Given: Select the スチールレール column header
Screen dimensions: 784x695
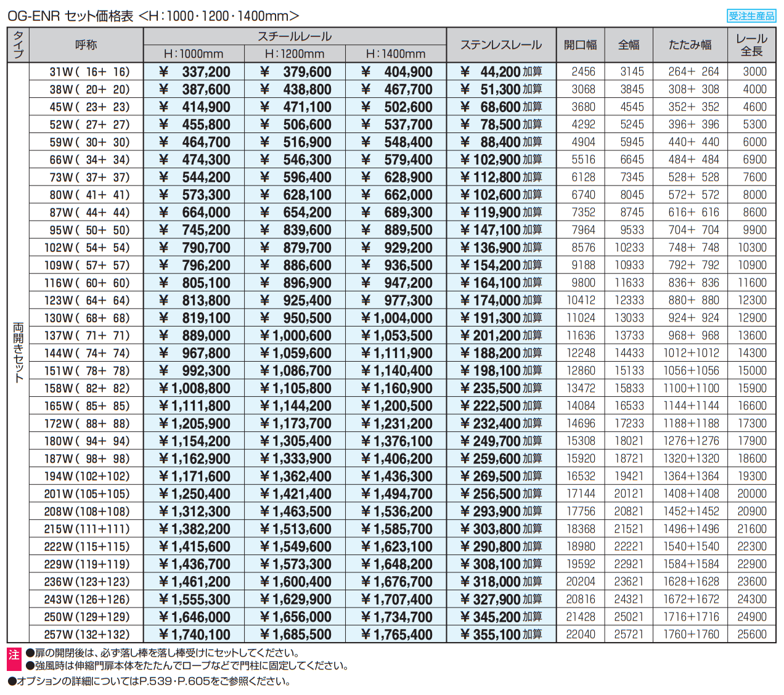Looking at the screenshot, I should point(295,36).
